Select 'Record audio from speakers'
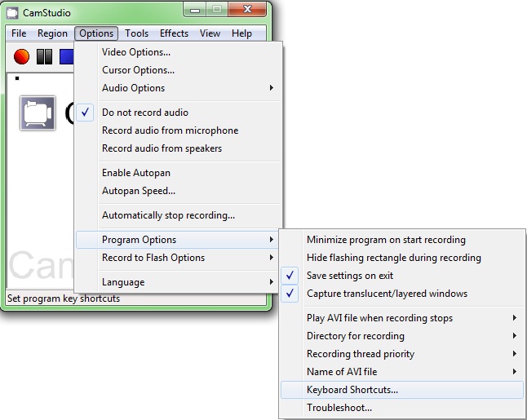The image size is (527, 420). pos(179,148)
